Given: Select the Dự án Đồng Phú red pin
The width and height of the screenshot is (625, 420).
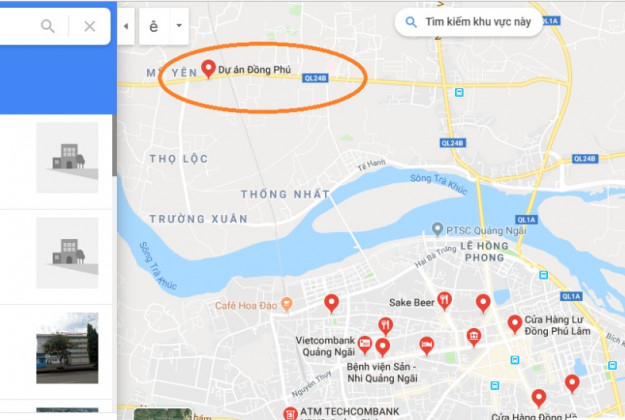Looking at the screenshot, I should [x=208, y=69].
